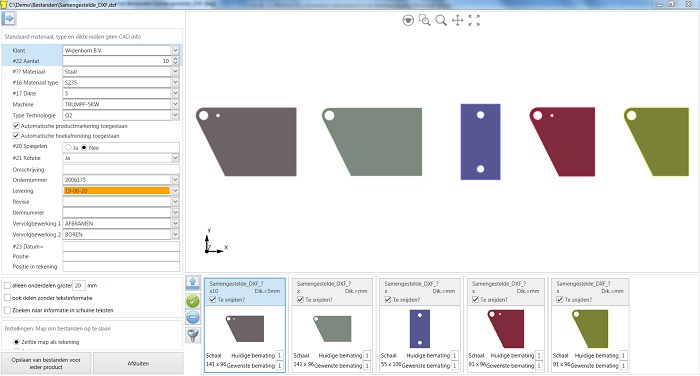Open the funnel filter icon
Image resolution: width=700 pixels, height=376 pixels.
click(x=193, y=335)
